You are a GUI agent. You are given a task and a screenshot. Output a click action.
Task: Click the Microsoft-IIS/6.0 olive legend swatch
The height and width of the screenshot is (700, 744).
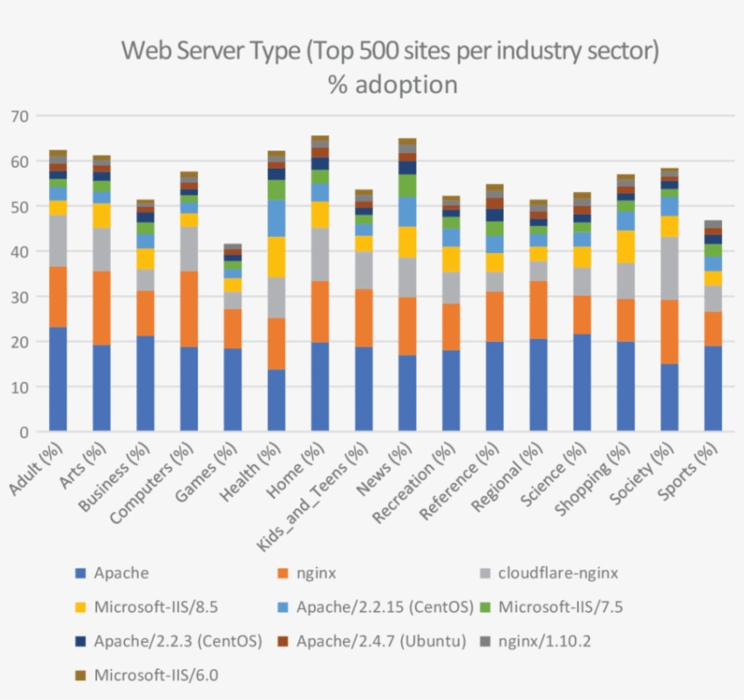coord(80,676)
